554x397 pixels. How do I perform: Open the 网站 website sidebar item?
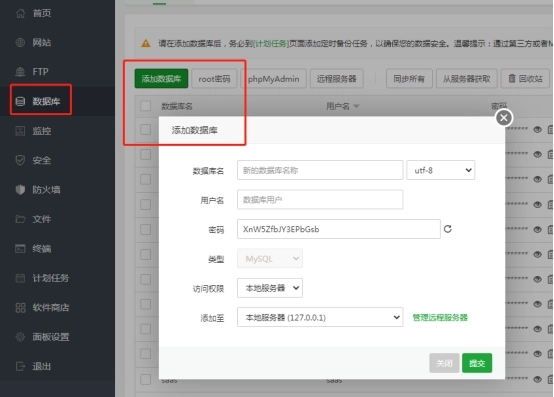(41, 43)
